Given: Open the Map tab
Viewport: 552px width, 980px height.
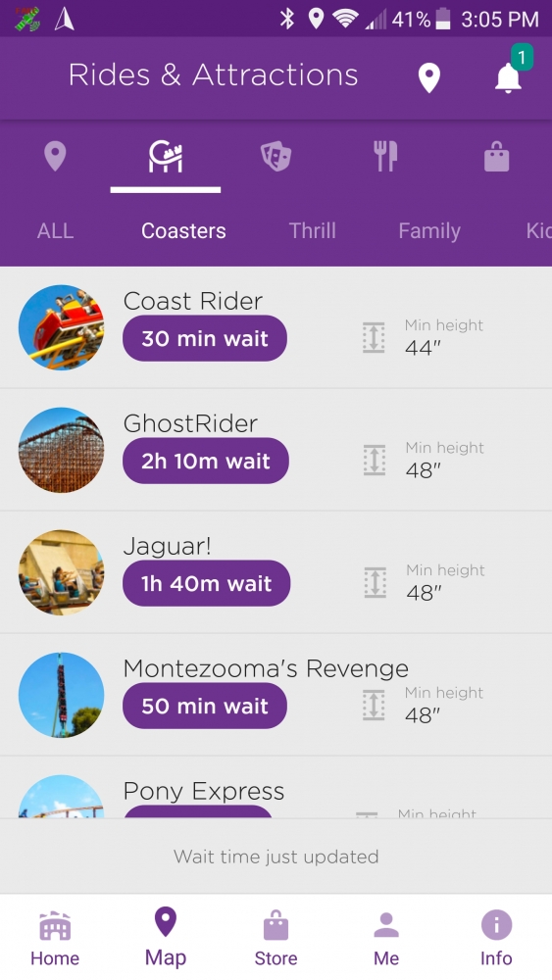Looking at the screenshot, I should pos(166,938).
